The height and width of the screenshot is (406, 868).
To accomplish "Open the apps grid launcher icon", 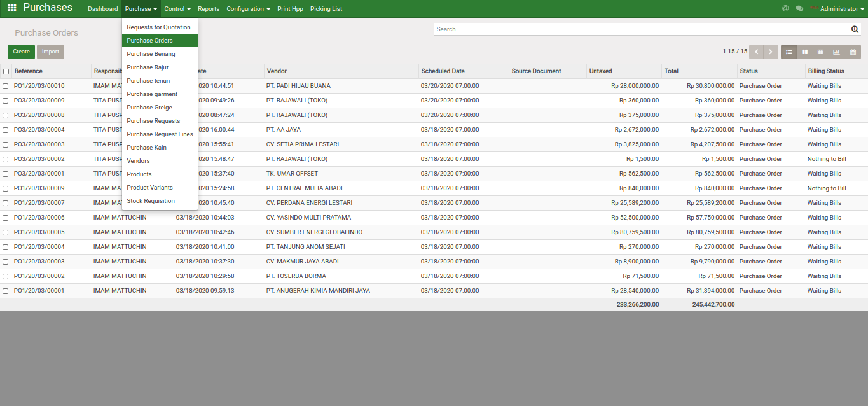I will (x=11, y=8).
